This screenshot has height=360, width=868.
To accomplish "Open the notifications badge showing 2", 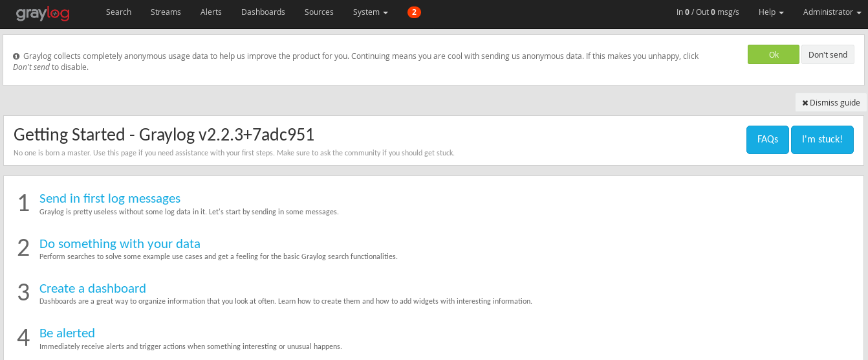I will tap(414, 12).
